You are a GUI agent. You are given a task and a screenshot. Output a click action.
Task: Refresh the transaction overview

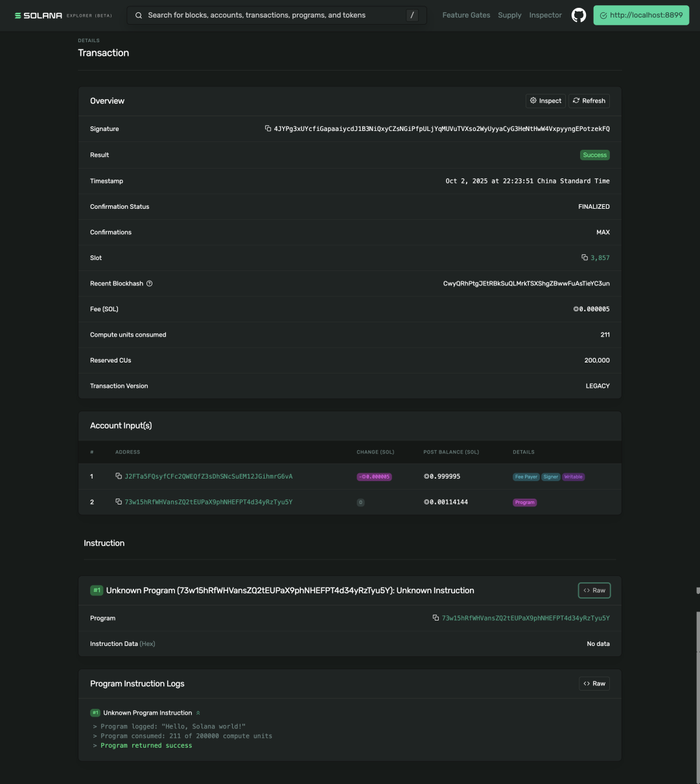click(589, 101)
